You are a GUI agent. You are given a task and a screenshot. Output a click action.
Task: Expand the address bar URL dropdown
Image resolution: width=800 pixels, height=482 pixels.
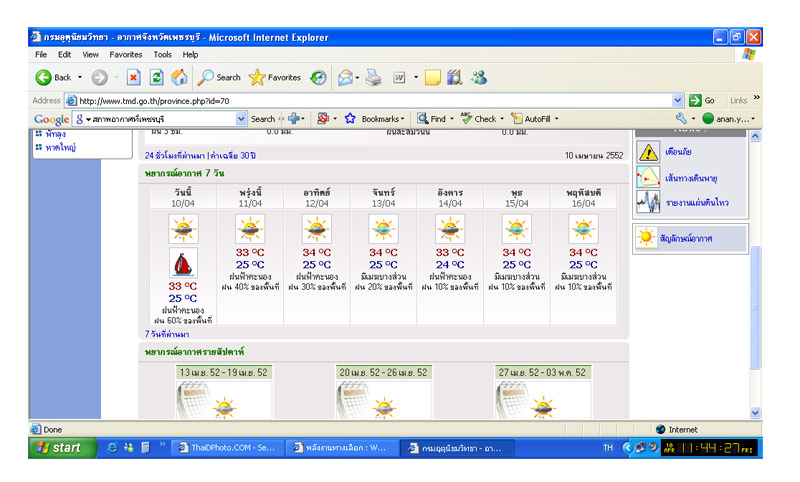[x=677, y=100]
